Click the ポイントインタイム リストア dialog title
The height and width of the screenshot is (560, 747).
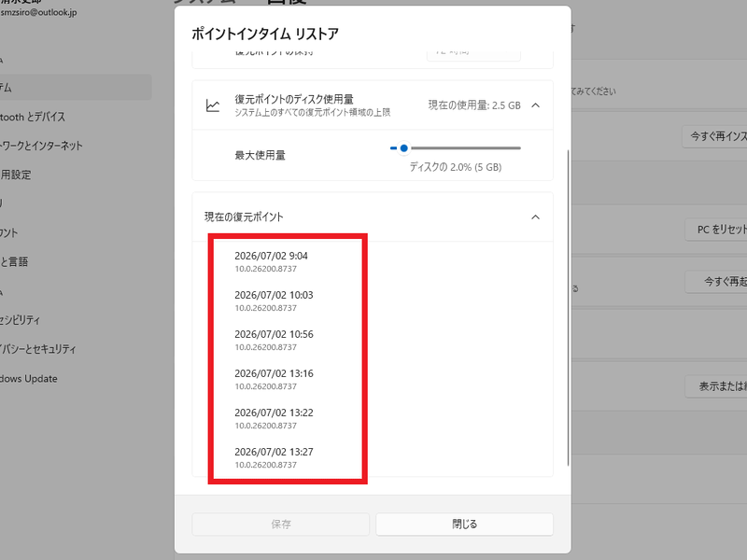[x=265, y=34]
